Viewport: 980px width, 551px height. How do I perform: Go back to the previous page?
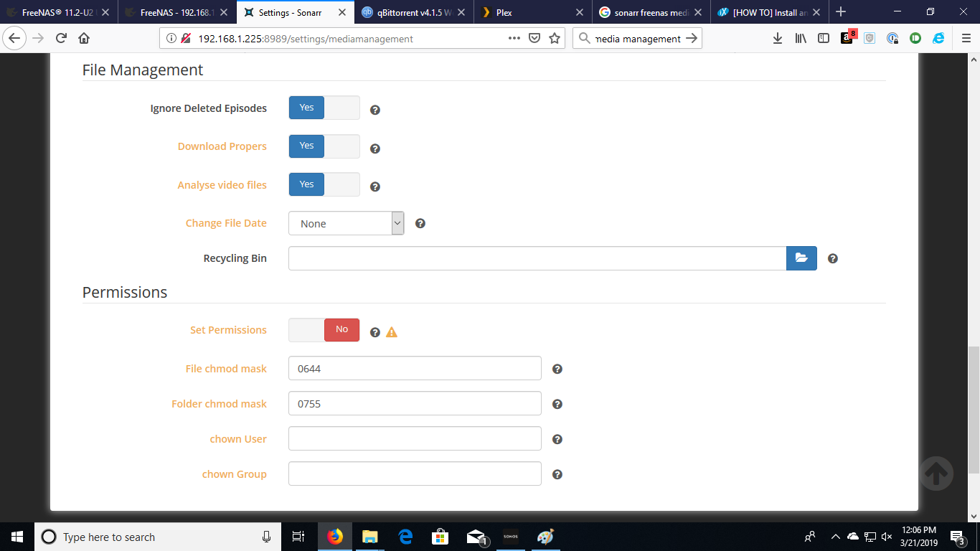14,39
